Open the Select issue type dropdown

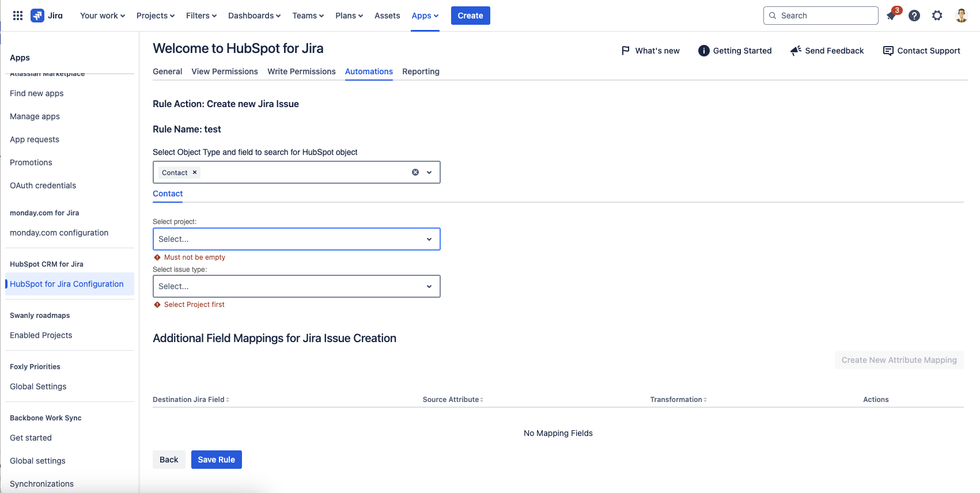pyautogui.click(x=296, y=286)
